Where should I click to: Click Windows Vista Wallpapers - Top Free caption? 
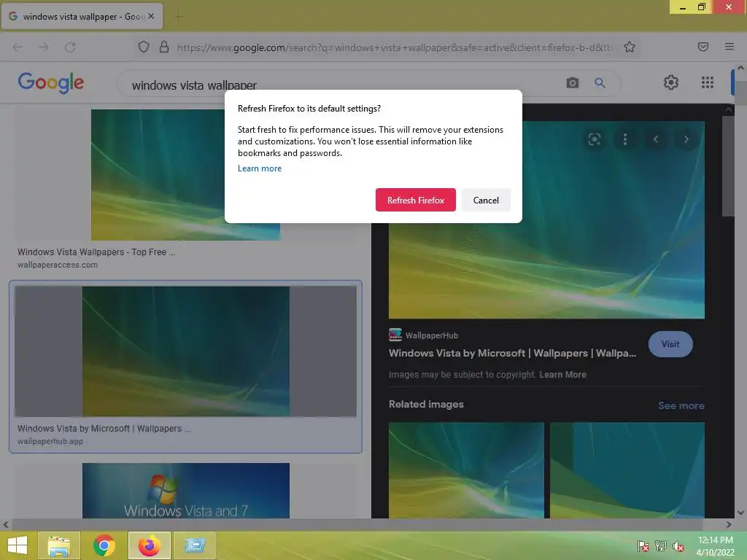96,252
